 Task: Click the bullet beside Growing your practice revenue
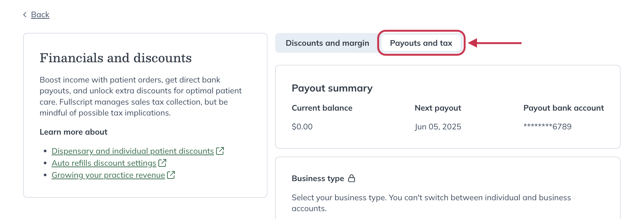[x=46, y=175]
